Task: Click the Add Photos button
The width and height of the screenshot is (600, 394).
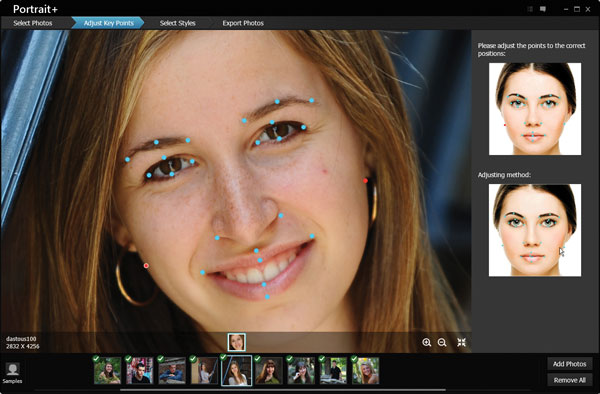Action: tap(569, 364)
